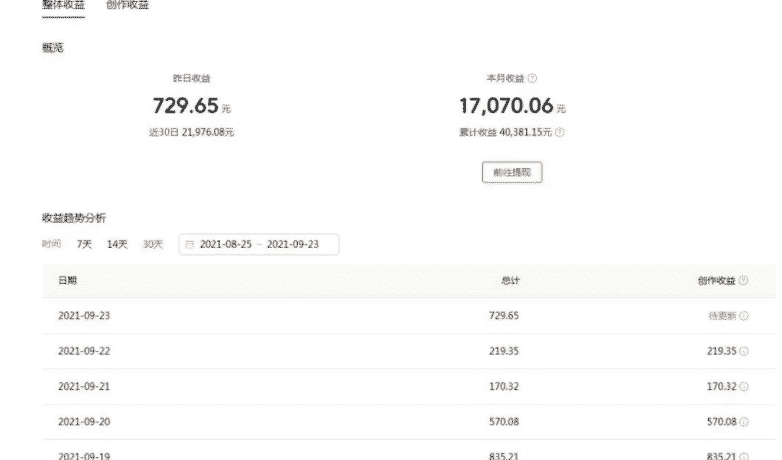Select the 2021-09-20 date cell
782x460 pixels.
(84, 422)
